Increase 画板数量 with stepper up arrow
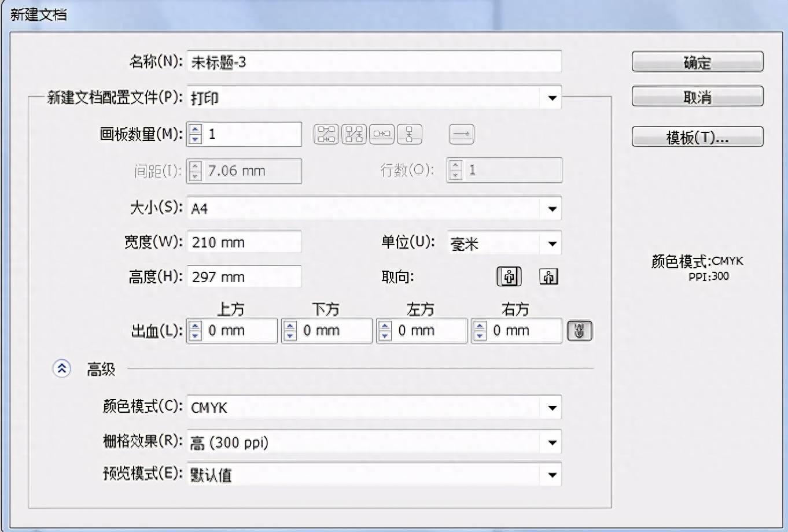The width and height of the screenshot is (788, 532). (x=196, y=130)
